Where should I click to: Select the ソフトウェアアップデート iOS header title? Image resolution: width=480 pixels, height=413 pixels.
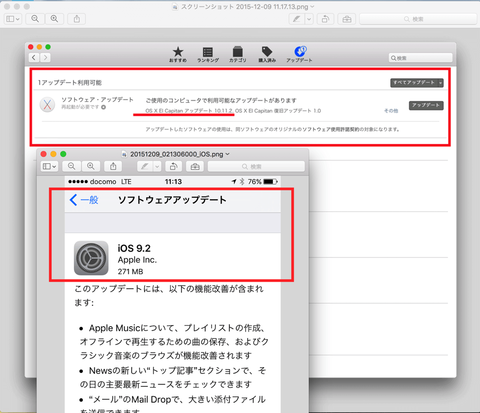172,200
